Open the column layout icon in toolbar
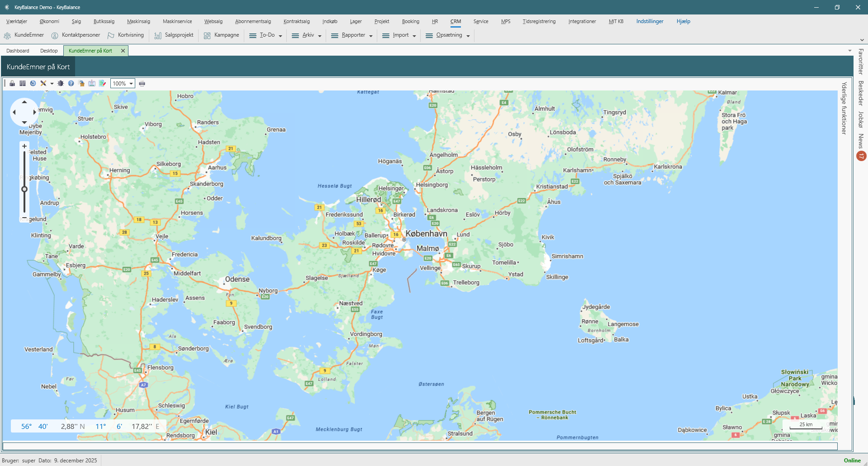The width and height of the screenshot is (868, 466). click(x=23, y=83)
